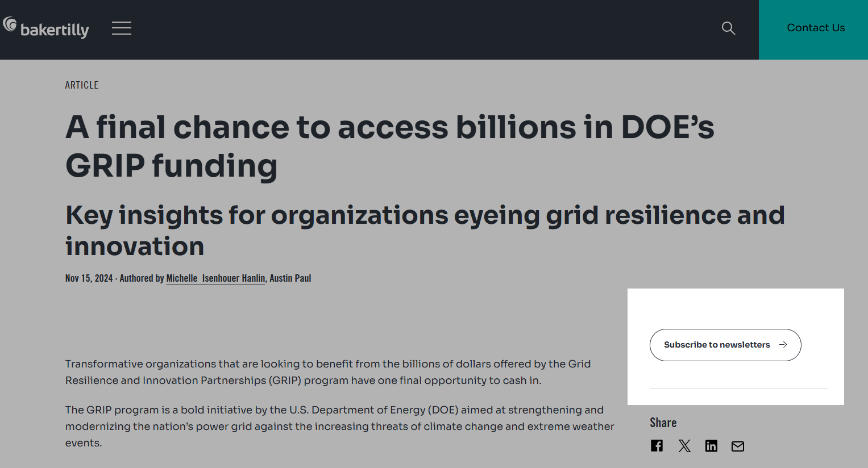This screenshot has width=868, height=468.
Task: Share article by email icon
Action: pos(738,446)
